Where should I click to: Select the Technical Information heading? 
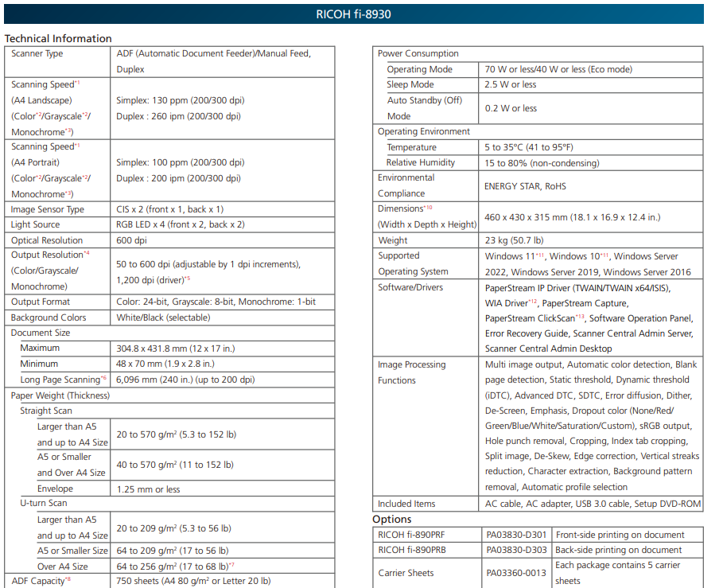pyautogui.click(x=58, y=38)
